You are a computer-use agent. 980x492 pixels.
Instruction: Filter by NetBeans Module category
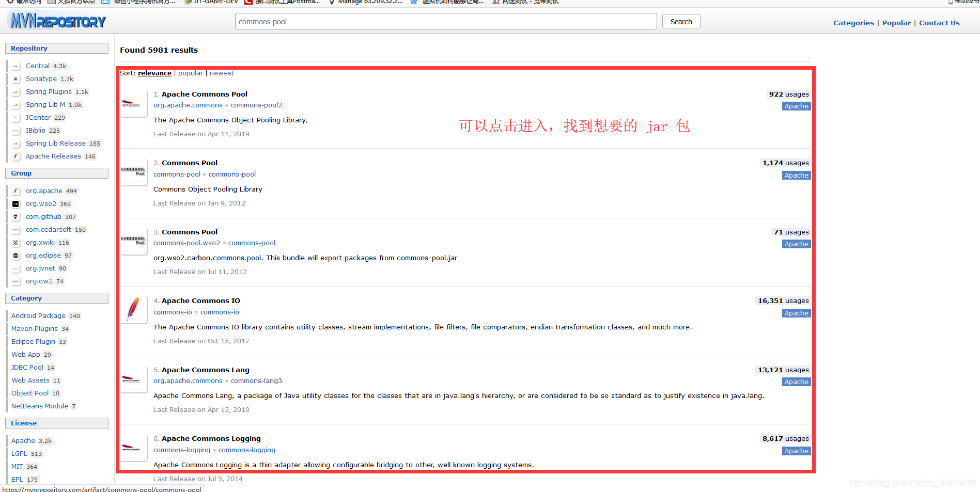pos(40,406)
